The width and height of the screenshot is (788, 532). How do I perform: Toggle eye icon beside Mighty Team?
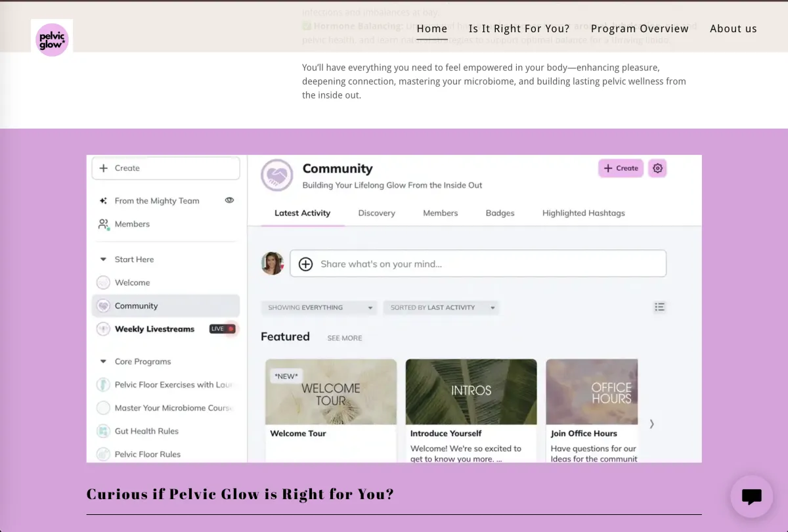(229, 200)
